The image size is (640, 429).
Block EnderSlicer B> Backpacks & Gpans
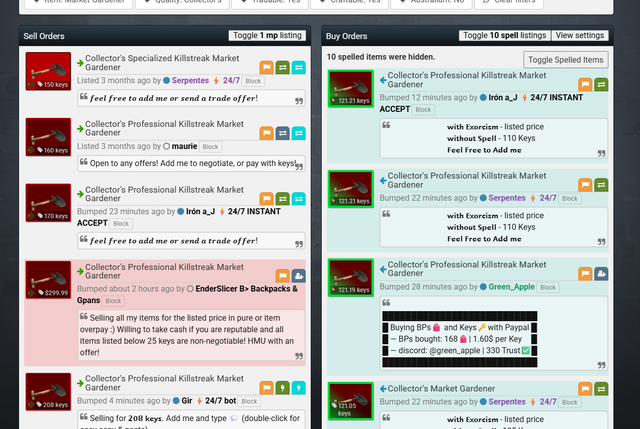click(x=113, y=301)
